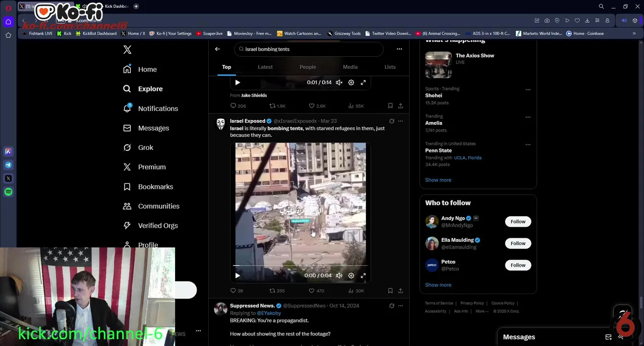Show more who to follow suggestions
Image resolution: width=644 pixels, height=346 pixels.
coord(438,285)
